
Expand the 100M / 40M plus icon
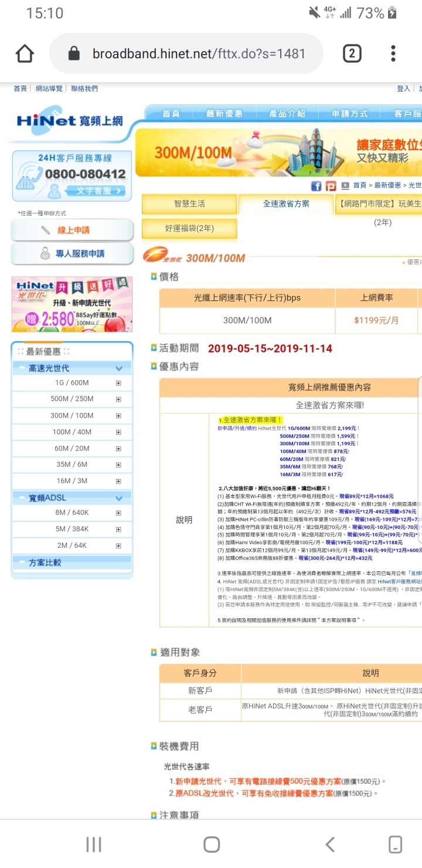(x=118, y=432)
